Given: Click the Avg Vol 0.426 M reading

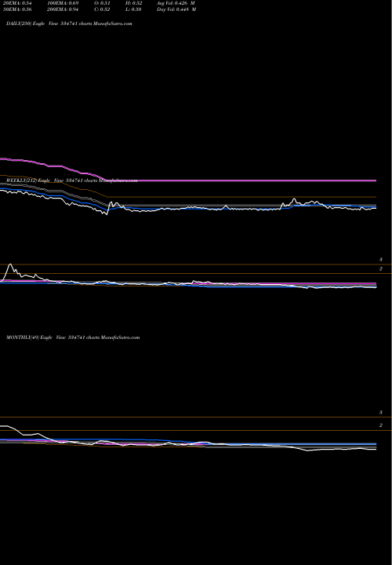Looking at the screenshot, I should [x=176, y=2].
